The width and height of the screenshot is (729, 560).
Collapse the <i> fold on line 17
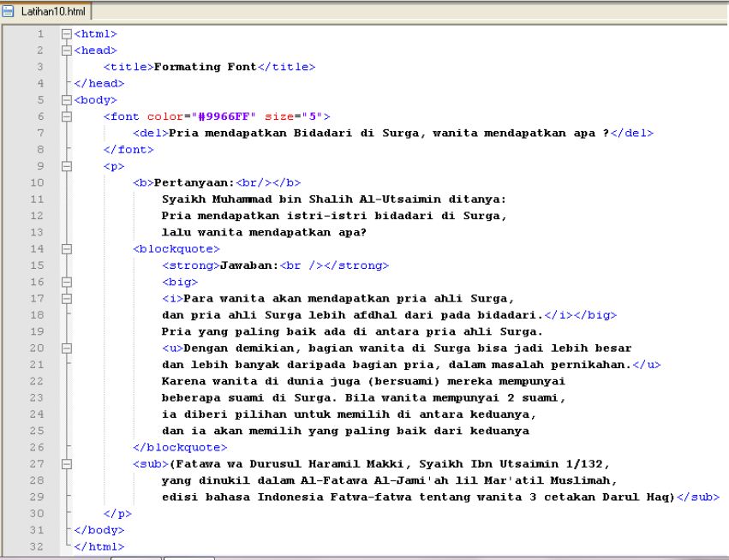67,299
